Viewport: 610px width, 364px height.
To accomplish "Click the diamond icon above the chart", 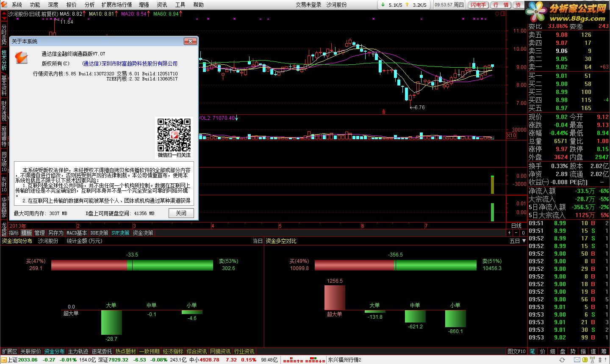I will tap(497, 14).
